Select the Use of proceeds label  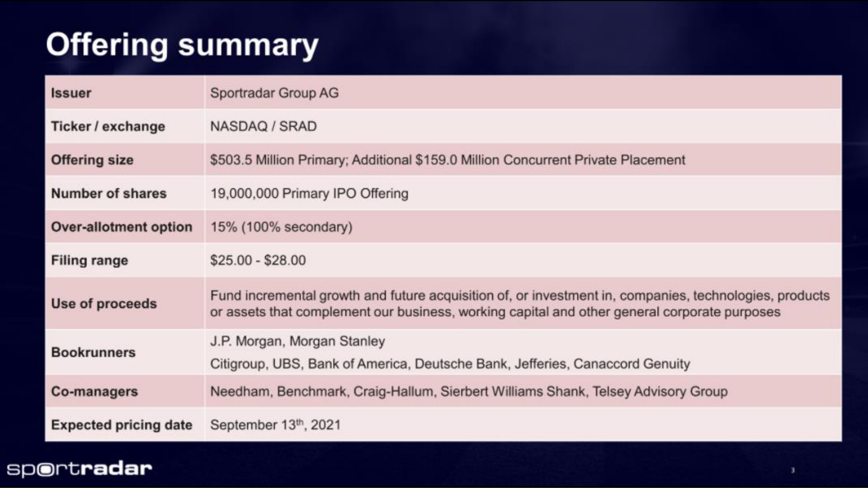[x=104, y=304]
